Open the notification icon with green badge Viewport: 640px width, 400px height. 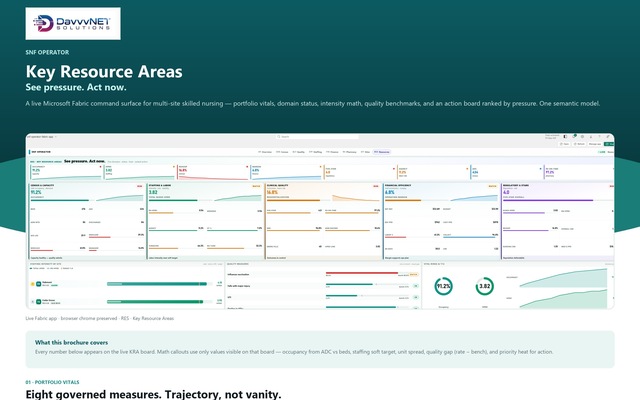(x=574, y=136)
